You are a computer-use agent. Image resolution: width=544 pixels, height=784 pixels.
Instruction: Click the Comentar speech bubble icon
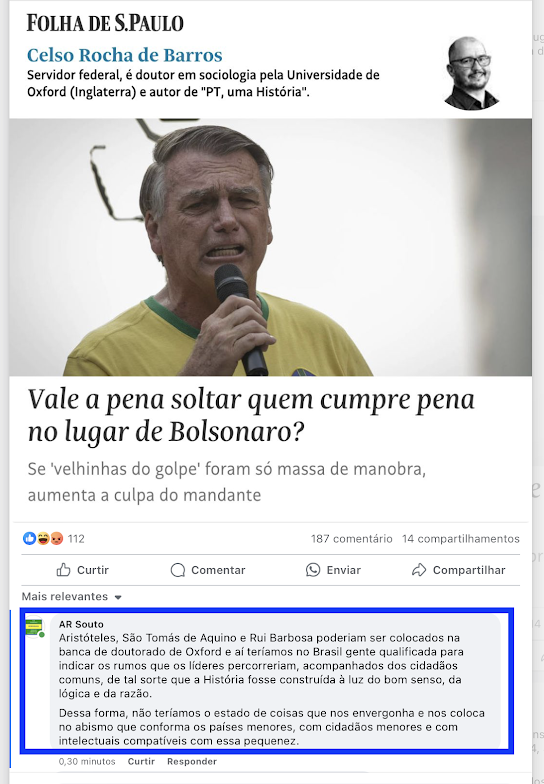(178, 570)
